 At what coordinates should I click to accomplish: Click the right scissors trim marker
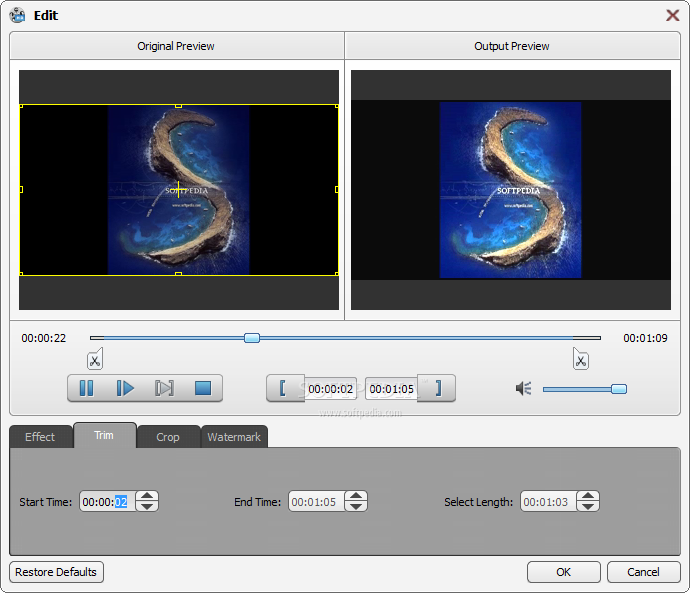(x=581, y=359)
